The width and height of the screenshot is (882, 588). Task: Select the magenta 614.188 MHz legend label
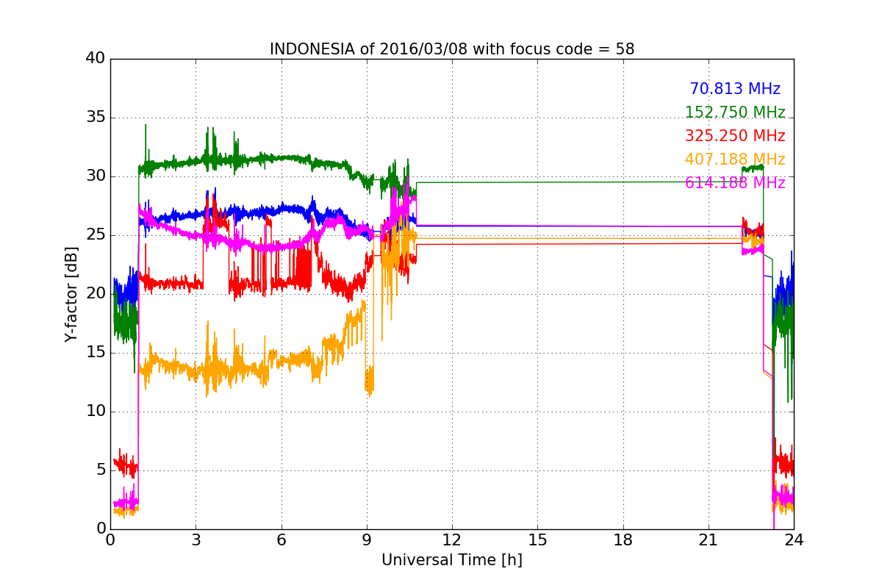coord(735,183)
